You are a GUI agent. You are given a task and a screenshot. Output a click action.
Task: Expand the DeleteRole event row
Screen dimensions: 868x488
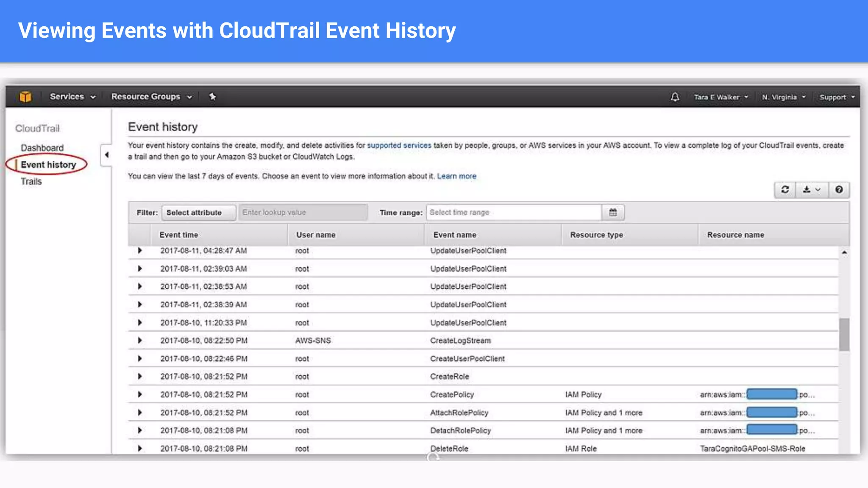[139, 448]
